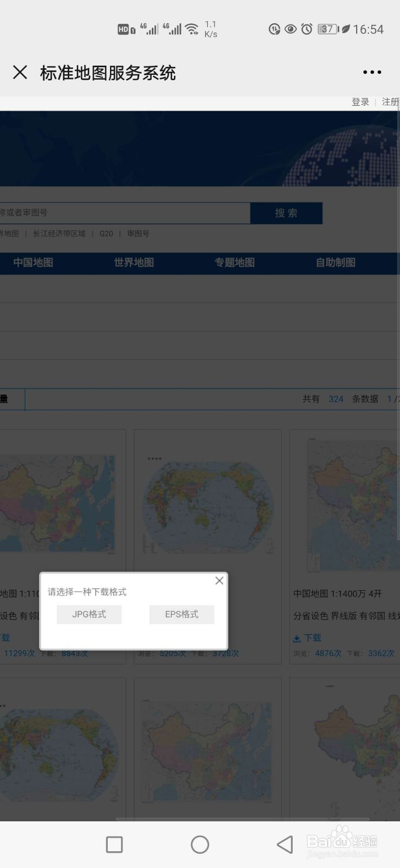Choose JPG格式 download format
The width and height of the screenshot is (400, 868).
click(89, 614)
